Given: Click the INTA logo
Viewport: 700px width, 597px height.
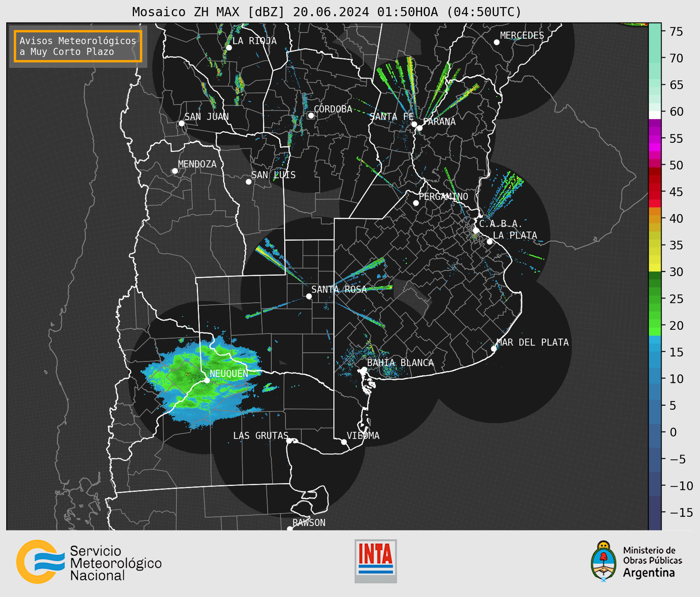Looking at the screenshot, I should [376, 561].
